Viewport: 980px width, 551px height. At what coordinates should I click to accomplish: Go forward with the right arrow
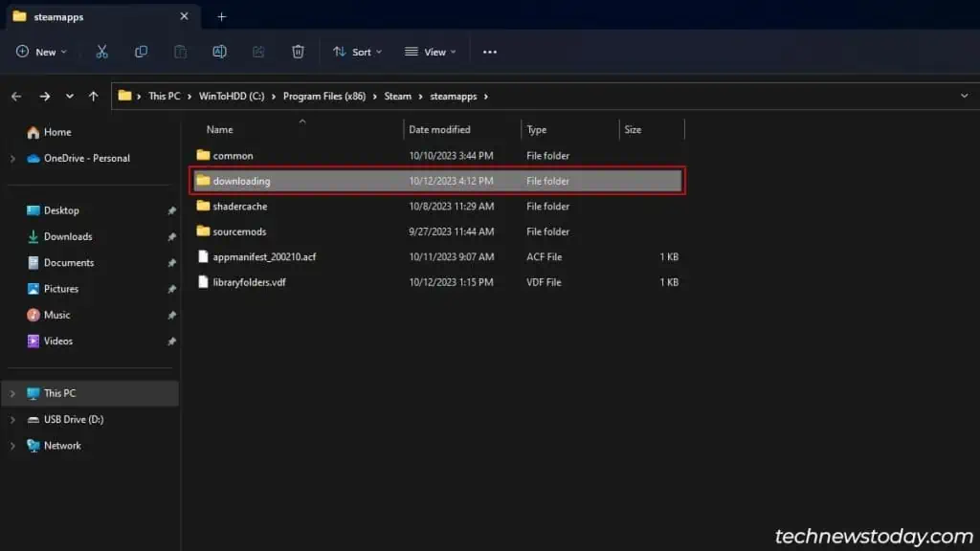click(44, 97)
